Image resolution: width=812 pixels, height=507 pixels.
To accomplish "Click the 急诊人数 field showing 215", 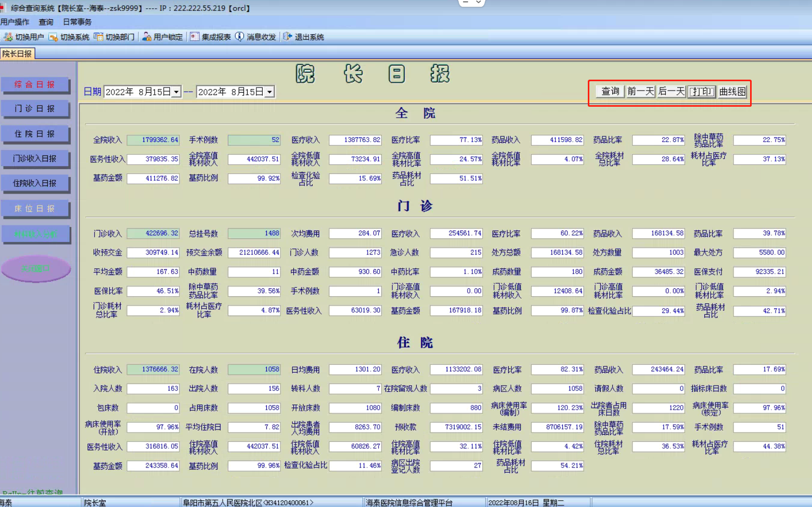I will tap(456, 253).
